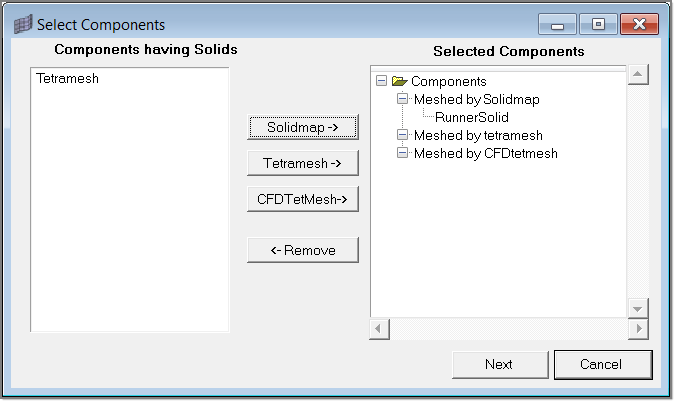Image resolution: width=675 pixels, height=402 pixels.
Task: Maximize the Select Components window
Action: coord(598,24)
